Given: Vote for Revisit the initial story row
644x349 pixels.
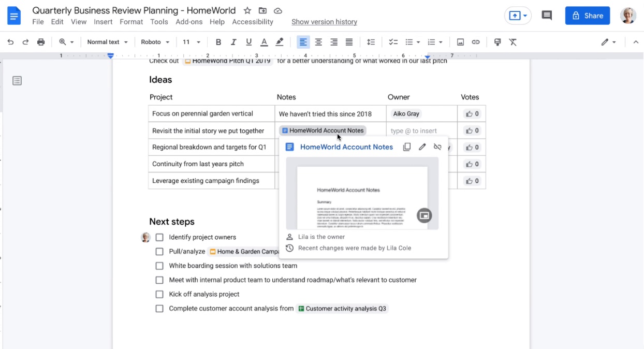Looking at the screenshot, I should click(472, 130).
